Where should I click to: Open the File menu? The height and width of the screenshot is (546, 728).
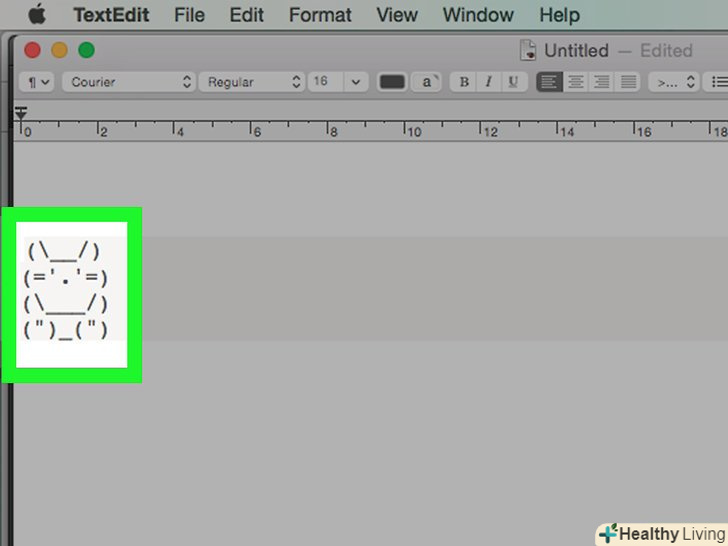[x=189, y=15]
